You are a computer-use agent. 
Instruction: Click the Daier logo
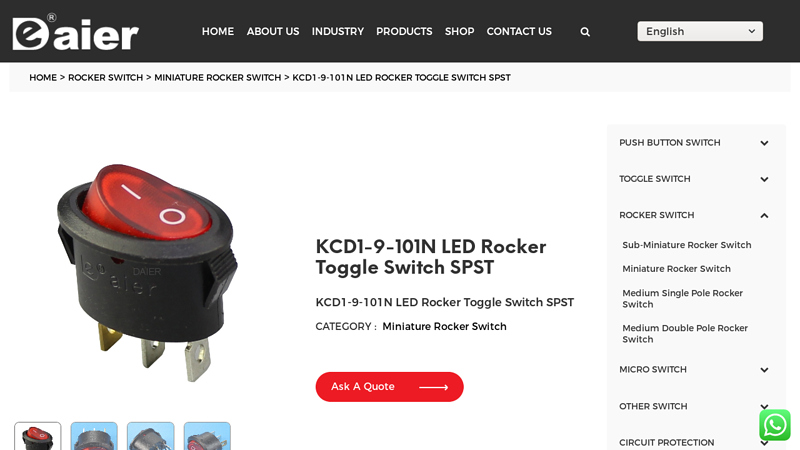click(76, 32)
